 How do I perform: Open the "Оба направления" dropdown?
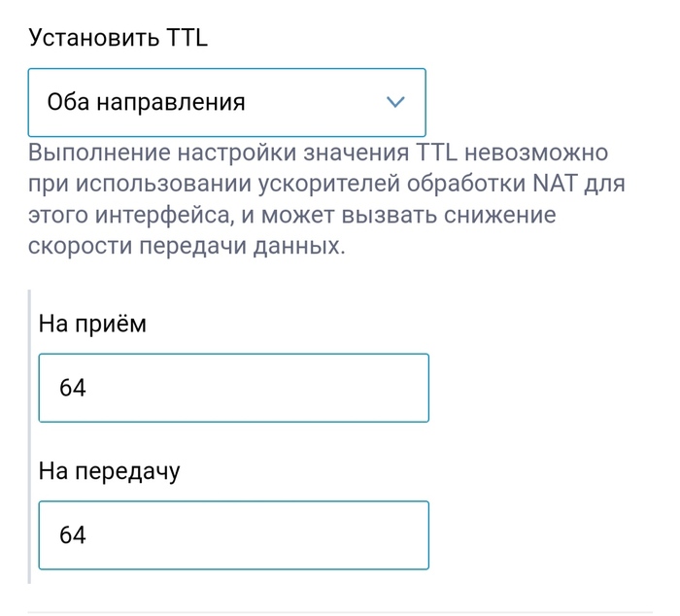point(226,102)
